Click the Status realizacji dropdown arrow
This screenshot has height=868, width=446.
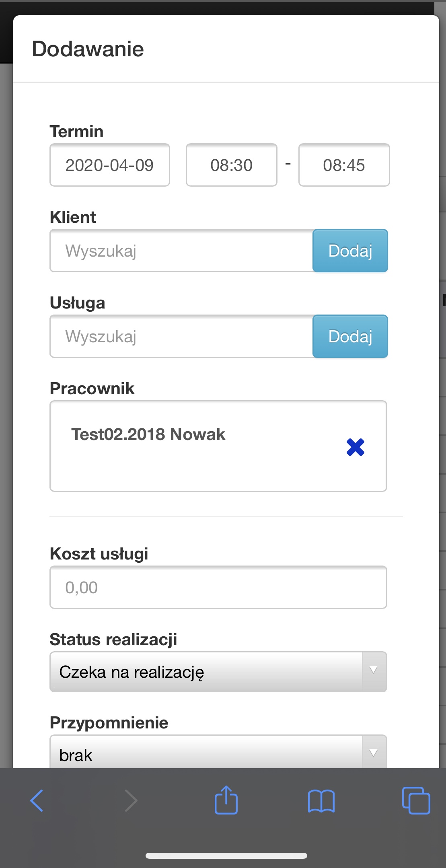[374, 671]
